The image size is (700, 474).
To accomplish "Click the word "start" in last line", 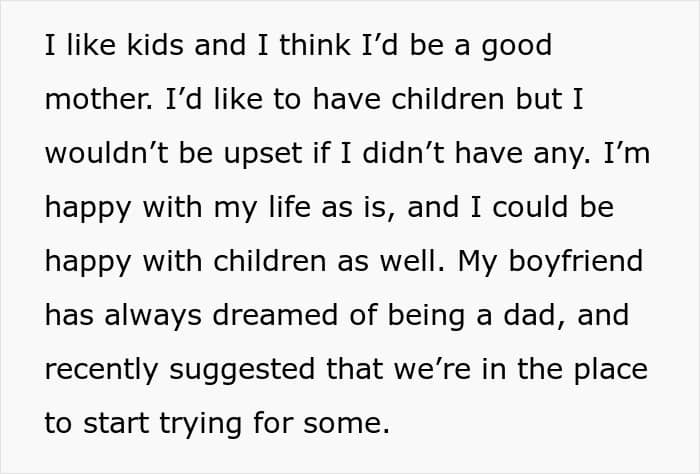I will (x=116, y=424).
